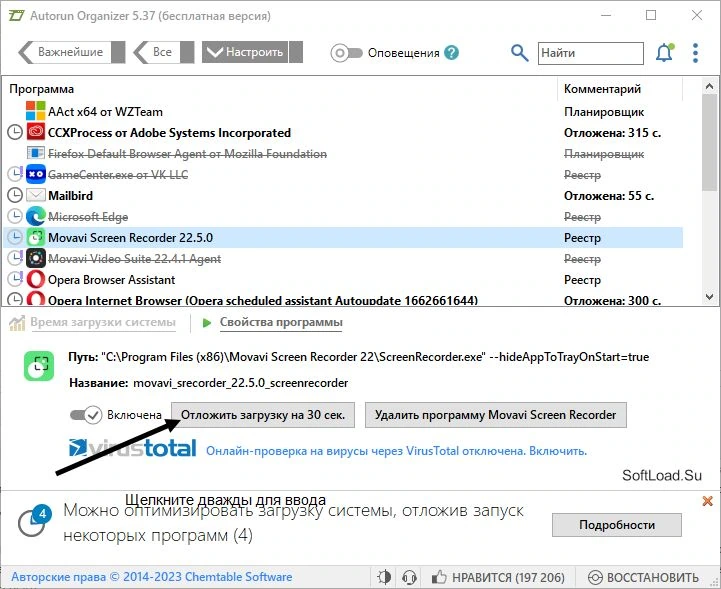The height and width of the screenshot is (589, 721).
Task: Click the Подробности button
Action: click(617, 525)
